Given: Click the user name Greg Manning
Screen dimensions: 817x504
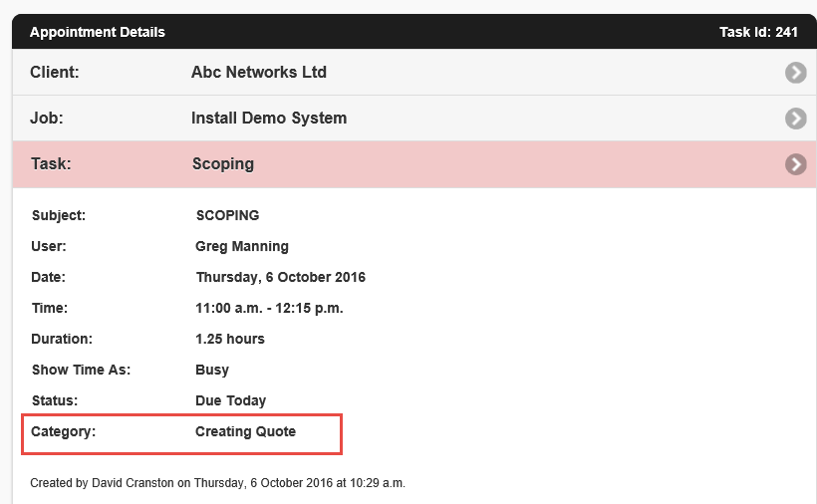Looking at the screenshot, I should [242, 246].
